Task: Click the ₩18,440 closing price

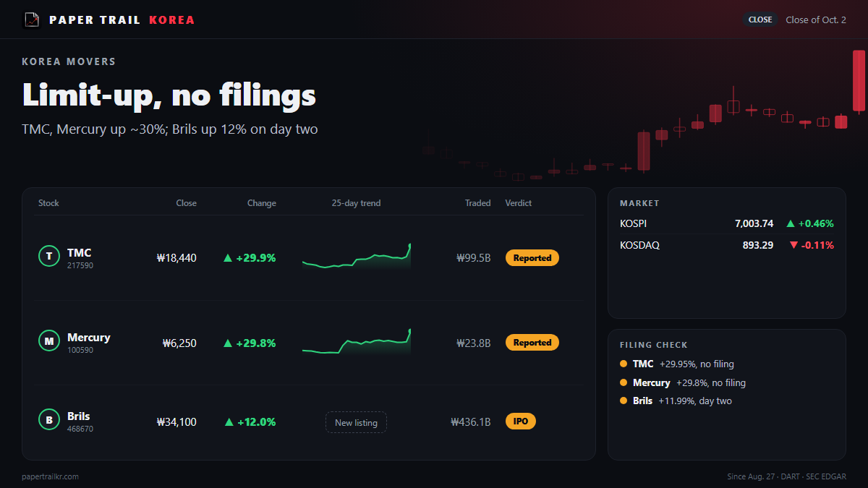Action: click(176, 258)
